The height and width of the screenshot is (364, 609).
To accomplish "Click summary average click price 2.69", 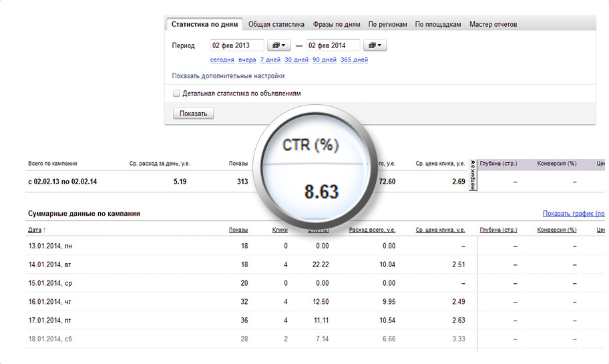I will pyautogui.click(x=459, y=182).
